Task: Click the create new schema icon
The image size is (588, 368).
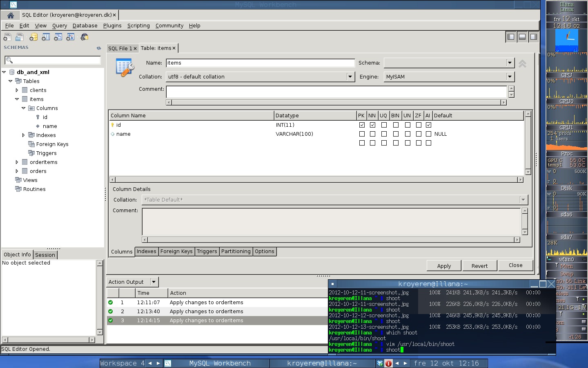Action: [33, 37]
